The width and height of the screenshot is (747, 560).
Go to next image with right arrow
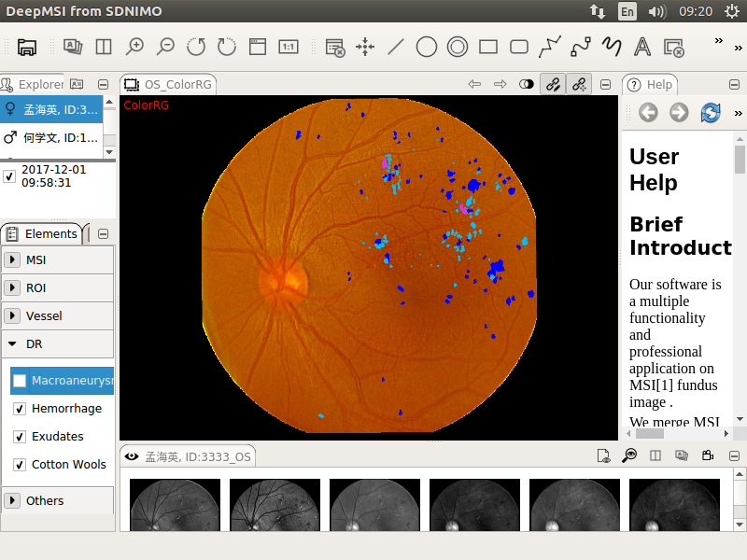500,84
